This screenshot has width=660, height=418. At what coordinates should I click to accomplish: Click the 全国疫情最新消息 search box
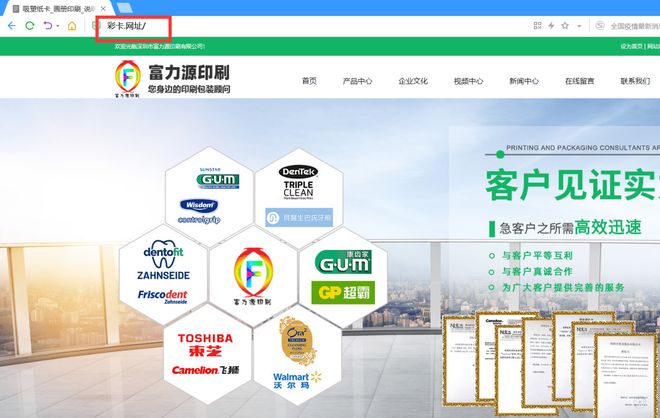[x=635, y=26]
